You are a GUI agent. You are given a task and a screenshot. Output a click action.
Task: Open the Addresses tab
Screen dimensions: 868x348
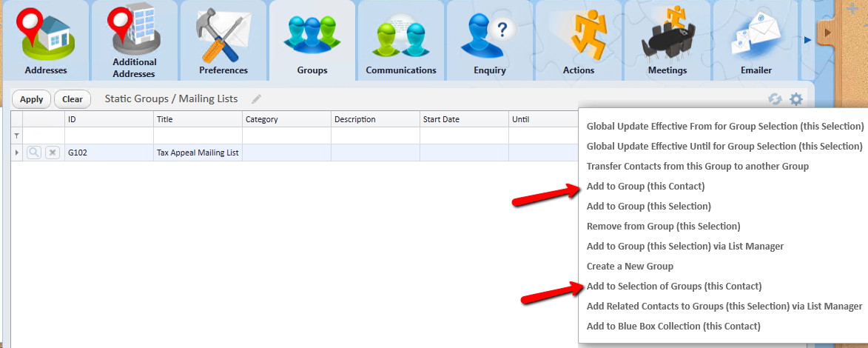coord(45,41)
